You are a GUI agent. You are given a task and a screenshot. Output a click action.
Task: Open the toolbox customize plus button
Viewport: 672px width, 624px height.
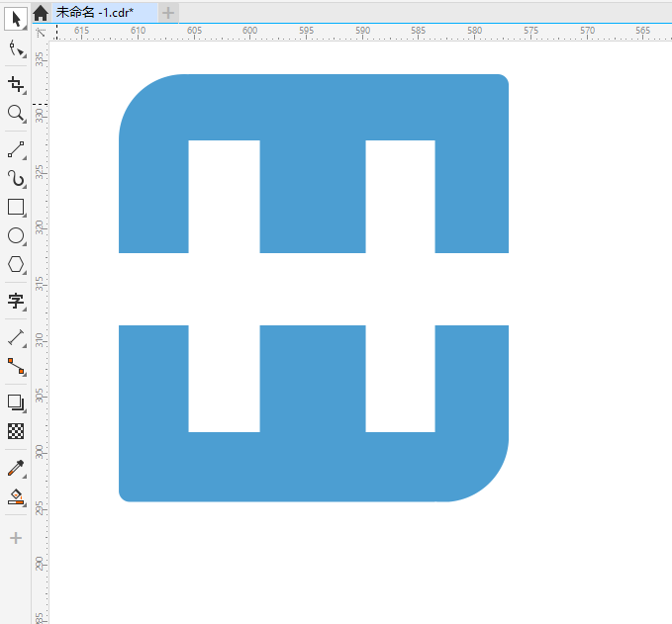tap(16, 538)
